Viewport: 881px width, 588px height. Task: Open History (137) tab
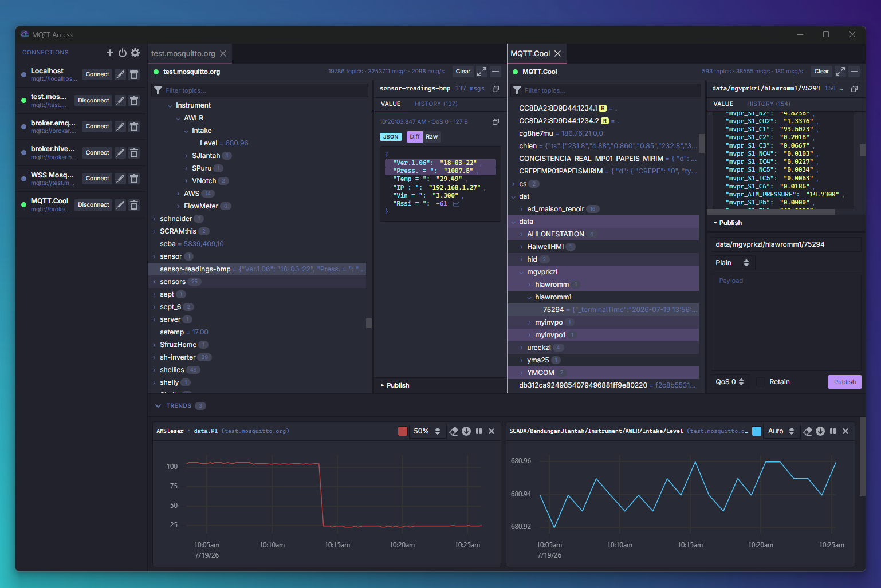click(436, 104)
